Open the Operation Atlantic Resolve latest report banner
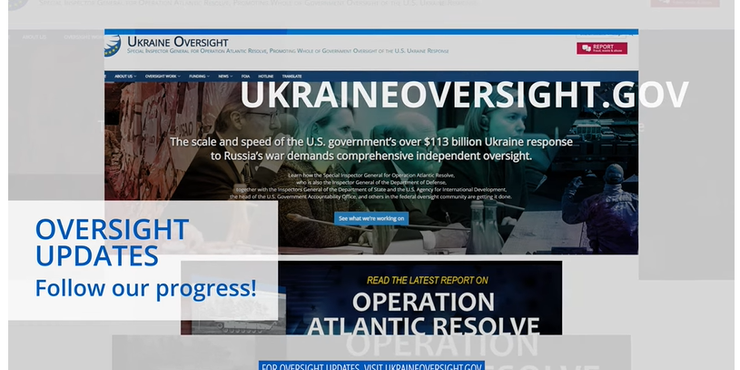 point(371,298)
